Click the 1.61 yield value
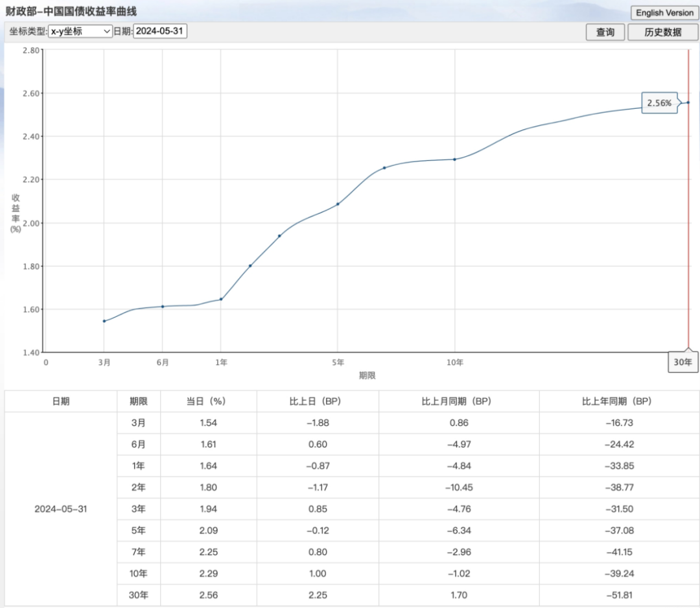 [x=209, y=444]
